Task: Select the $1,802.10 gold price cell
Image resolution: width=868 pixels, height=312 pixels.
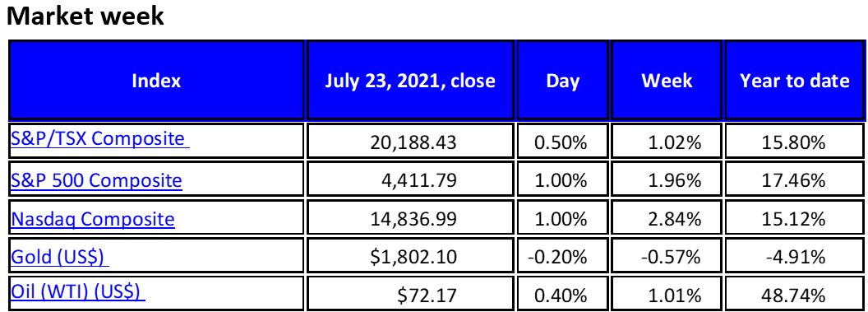Action: (x=409, y=257)
